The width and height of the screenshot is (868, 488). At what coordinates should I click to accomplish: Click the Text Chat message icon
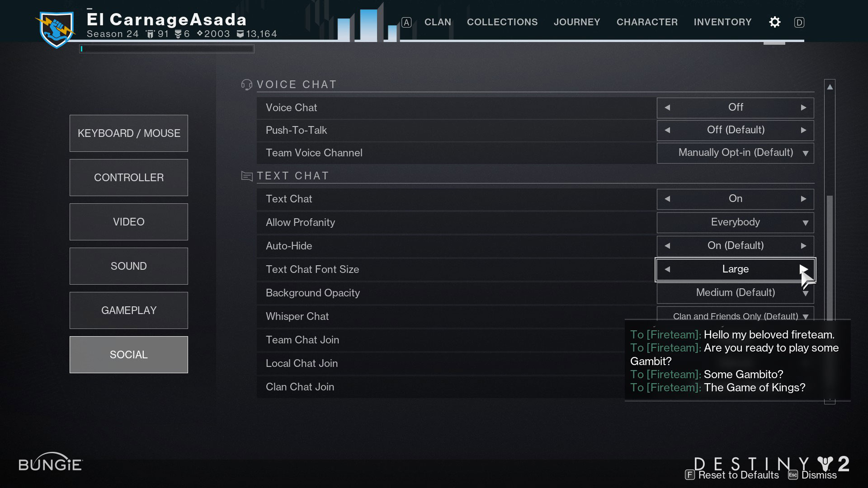246,175
